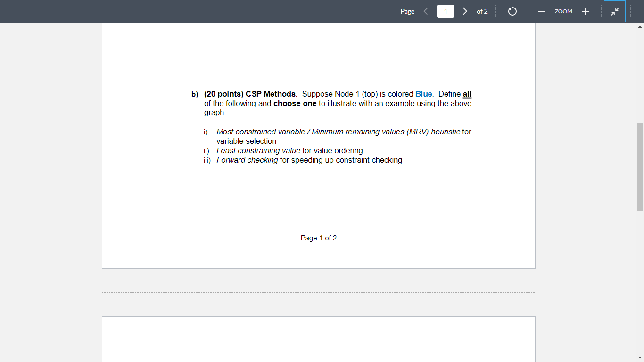Click the previous page chevron
The image size is (644, 362).
(x=426, y=11)
